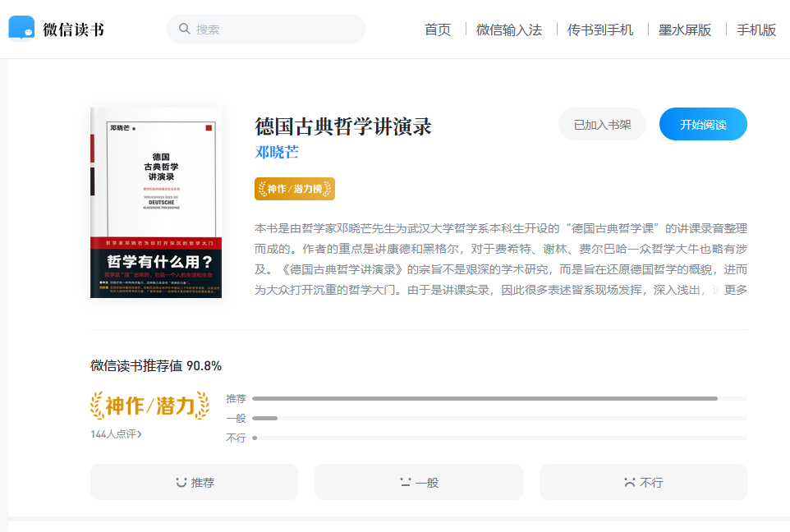Click the 开始阅读 button

click(703, 125)
